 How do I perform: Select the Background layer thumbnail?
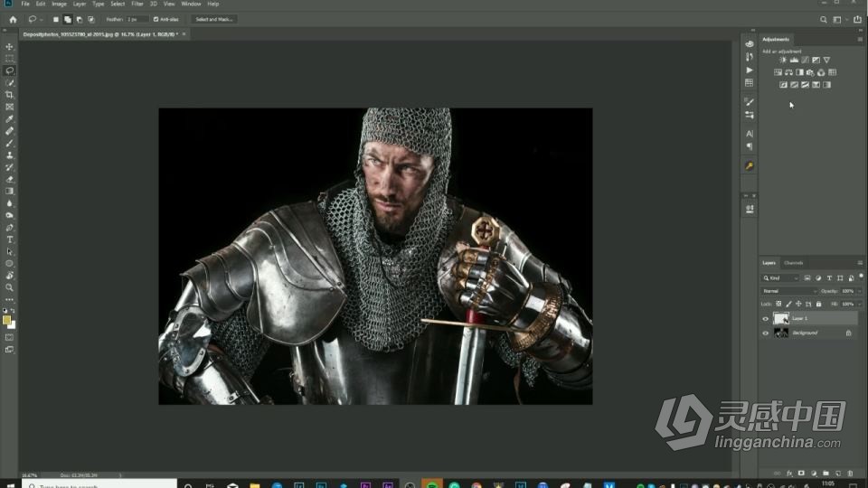click(x=780, y=333)
